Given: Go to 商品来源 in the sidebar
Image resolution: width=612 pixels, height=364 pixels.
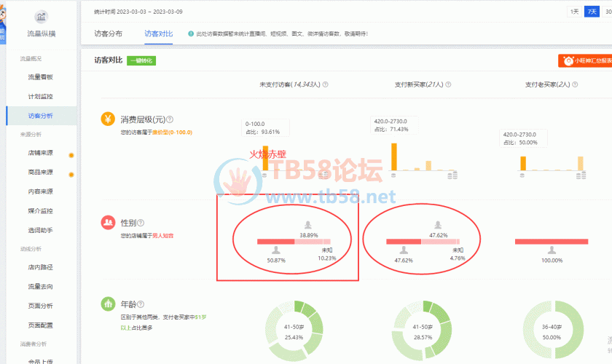Looking at the screenshot, I should (x=40, y=173).
